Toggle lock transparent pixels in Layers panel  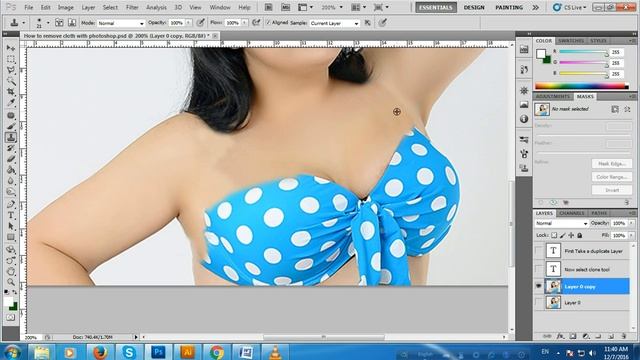[x=554, y=235]
